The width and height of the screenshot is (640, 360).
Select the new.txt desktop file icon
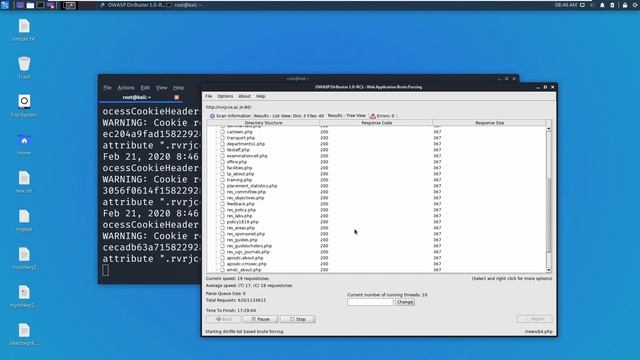click(x=24, y=178)
